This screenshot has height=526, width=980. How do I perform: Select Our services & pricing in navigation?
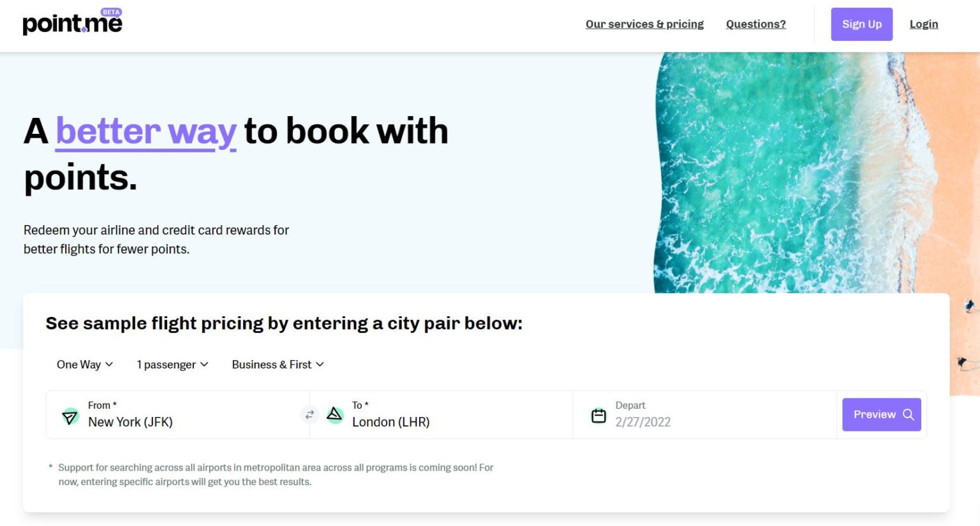click(x=644, y=24)
